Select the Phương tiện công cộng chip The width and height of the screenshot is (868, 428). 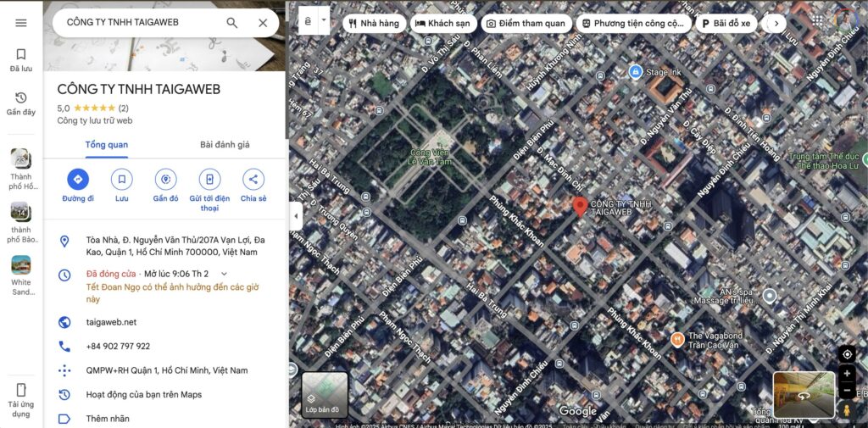coord(634,23)
